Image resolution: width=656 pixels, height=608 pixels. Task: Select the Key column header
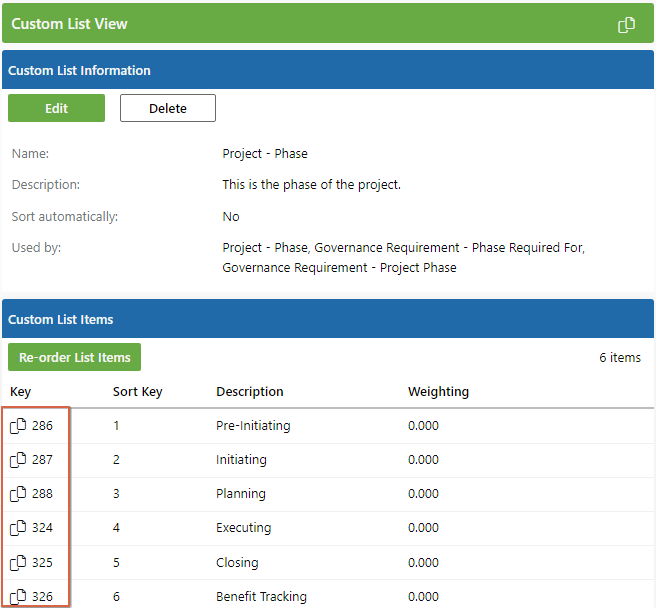[20, 392]
